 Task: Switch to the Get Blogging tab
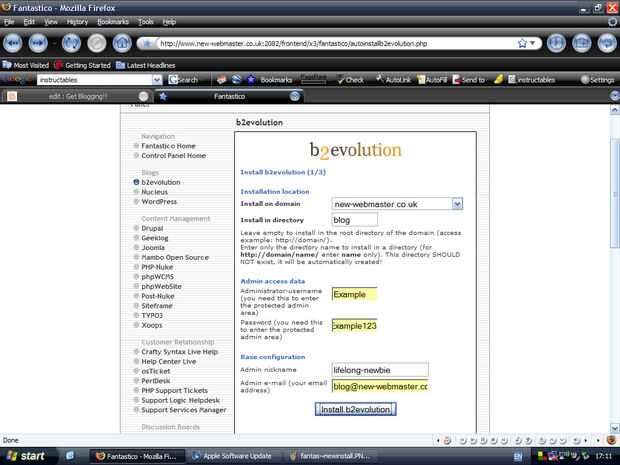pyautogui.click(x=78, y=96)
